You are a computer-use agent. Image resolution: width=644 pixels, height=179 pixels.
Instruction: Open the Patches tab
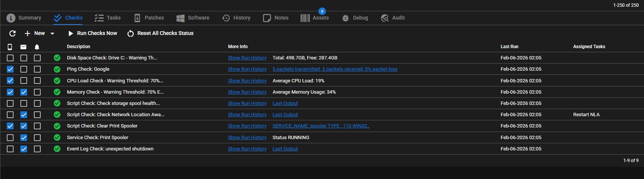(149, 18)
